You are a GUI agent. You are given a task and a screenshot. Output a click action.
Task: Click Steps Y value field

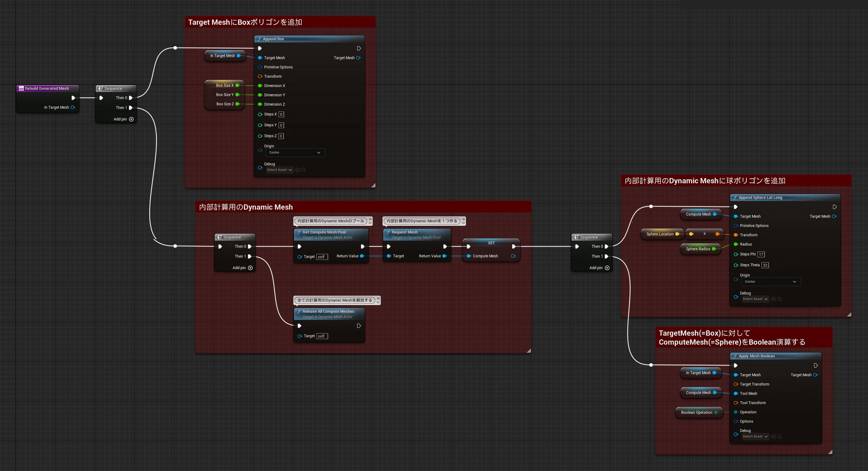tap(281, 125)
